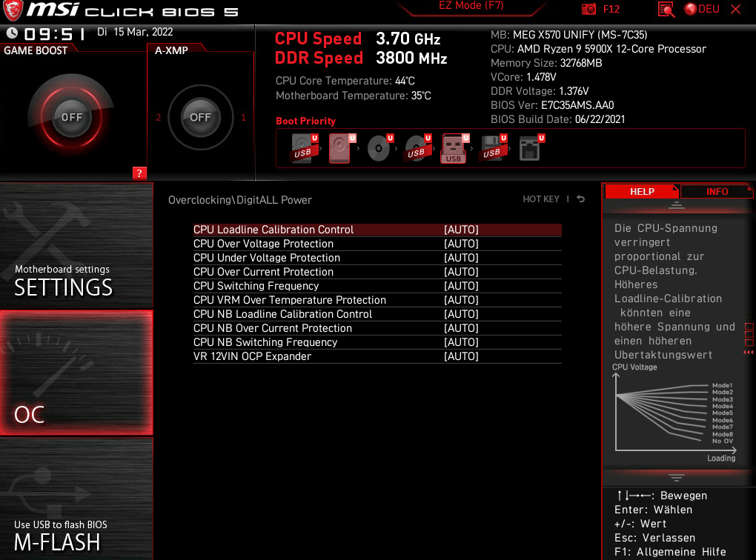This screenshot has width=756, height=560.
Task: Click the help panel side scroll indicator
Action: (749, 339)
